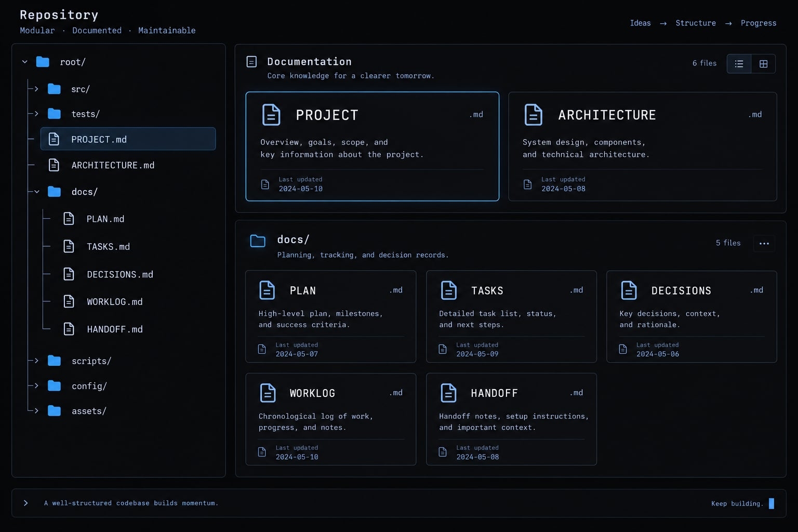Screen dimensions: 798x532
Task: Click the DECISIONS.md file icon in tree
Action: (x=69, y=274)
